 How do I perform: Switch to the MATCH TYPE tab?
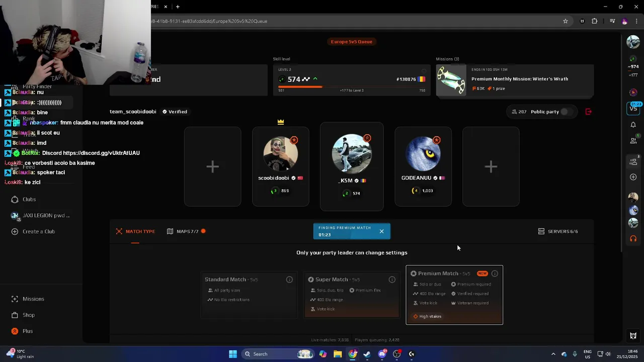pos(135,231)
